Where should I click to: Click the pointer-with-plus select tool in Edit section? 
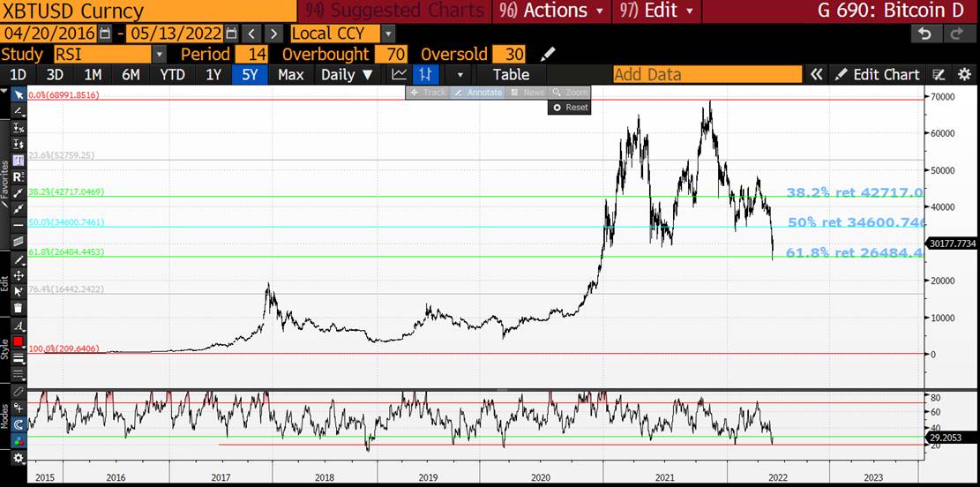pos(19,291)
